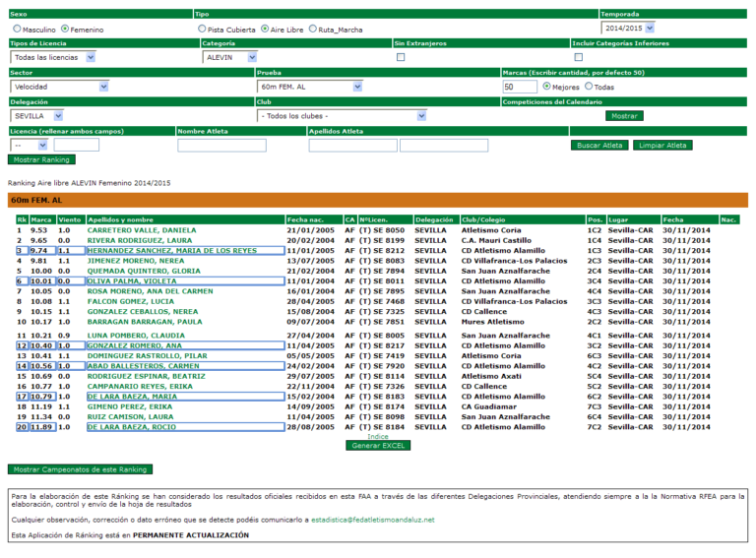The width and height of the screenshot is (756, 558).
Task: Click Mostrar Campeonatos de este Ranking
Action: tap(78, 469)
